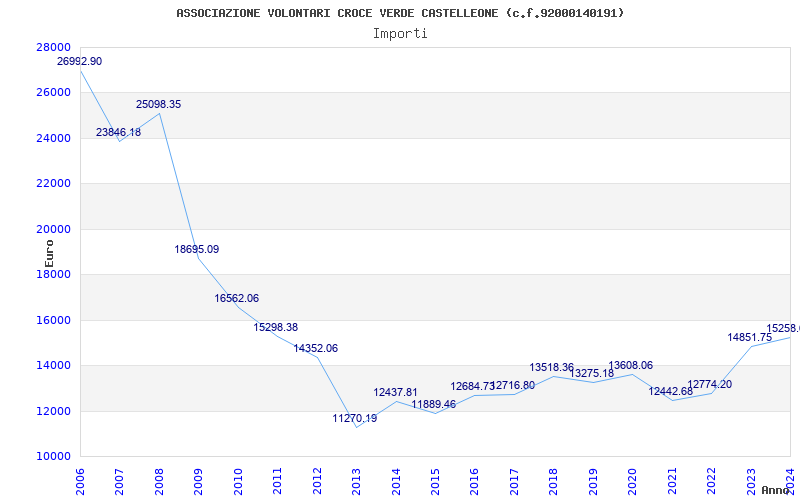
Task: Select the data label 26992.90
Action: [x=79, y=61]
